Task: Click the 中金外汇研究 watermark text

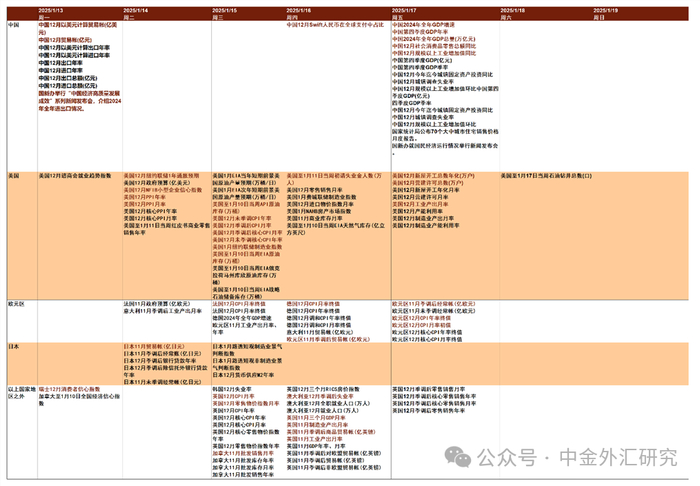Action: click(x=618, y=457)
